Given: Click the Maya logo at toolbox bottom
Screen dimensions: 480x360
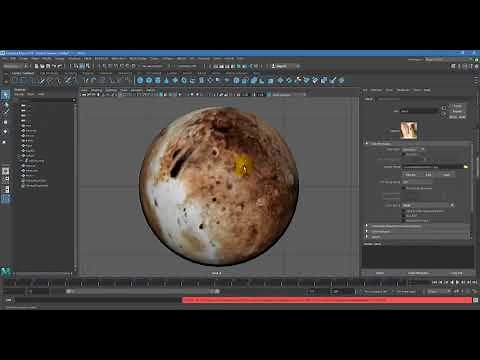Looking at the screenshot, I should [6, 272].
